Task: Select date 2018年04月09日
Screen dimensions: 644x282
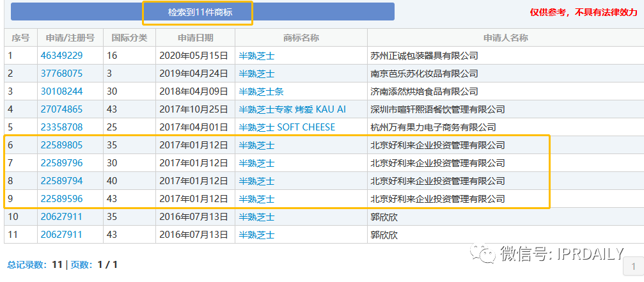Action: (x=193, y=91)
